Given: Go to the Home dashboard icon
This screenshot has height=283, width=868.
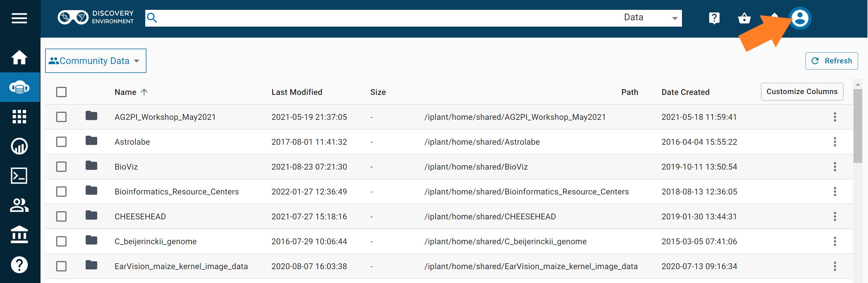Looking at the screenshot, I should [x=19, y=57].
